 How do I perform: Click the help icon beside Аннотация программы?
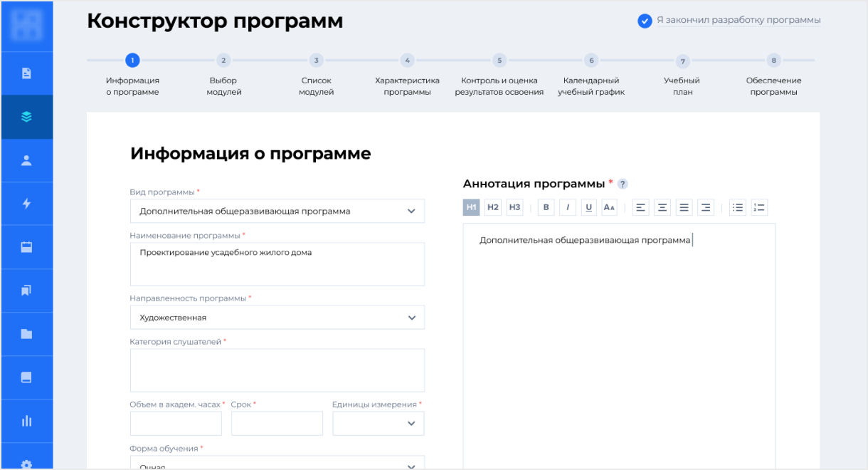[x=623, y=184]
